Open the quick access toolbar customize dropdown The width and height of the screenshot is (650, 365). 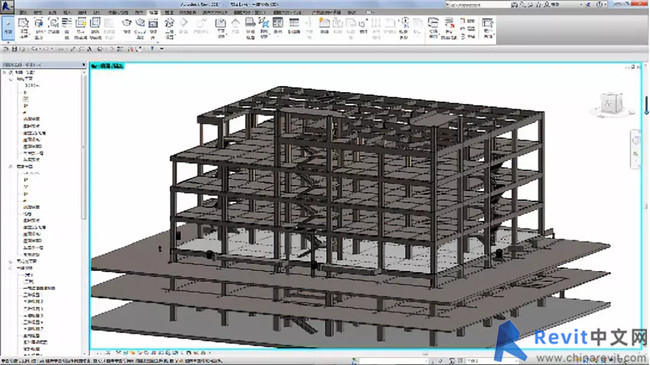click(x=162, y=49)
